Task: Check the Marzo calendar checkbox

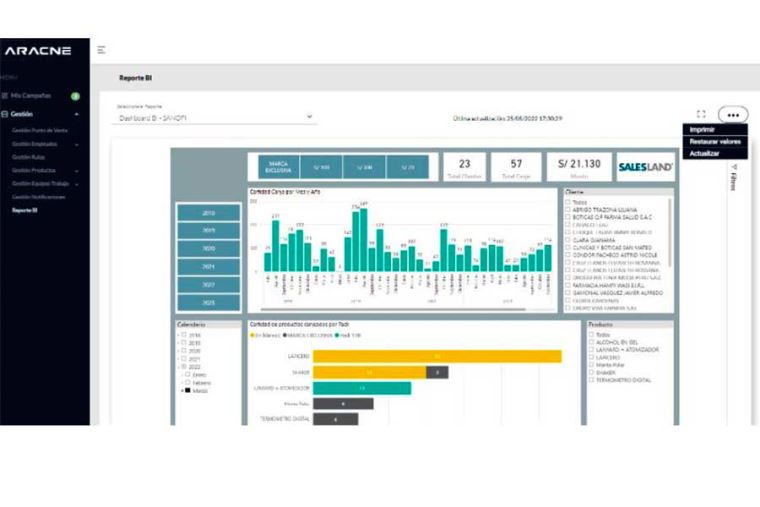Action: point(184,391)
